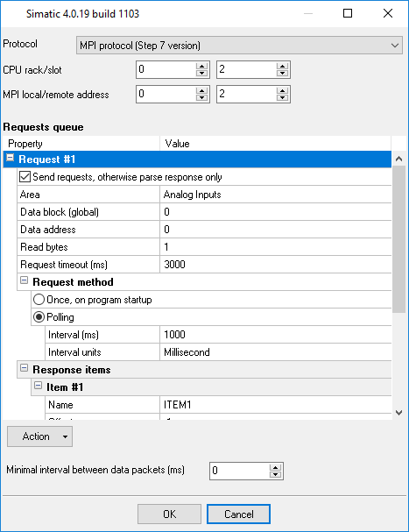Click the CPU rack input field

click(166, 69)
